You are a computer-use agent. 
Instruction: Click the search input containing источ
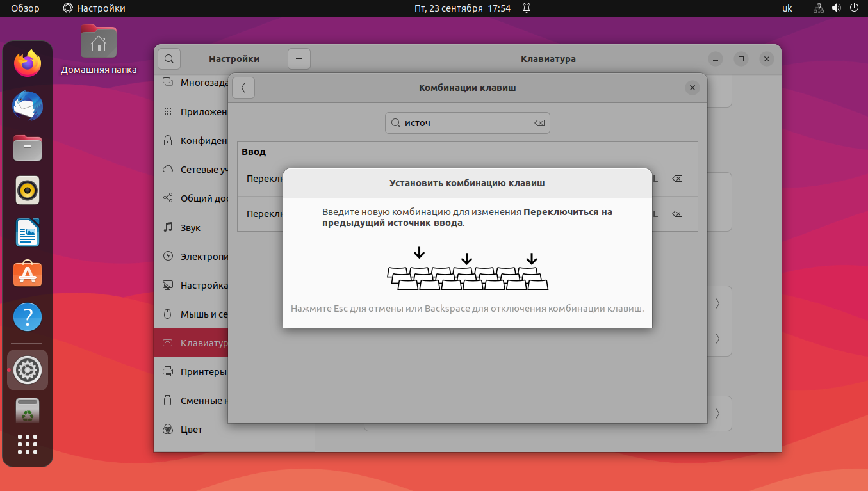click(x=468, y=123)
